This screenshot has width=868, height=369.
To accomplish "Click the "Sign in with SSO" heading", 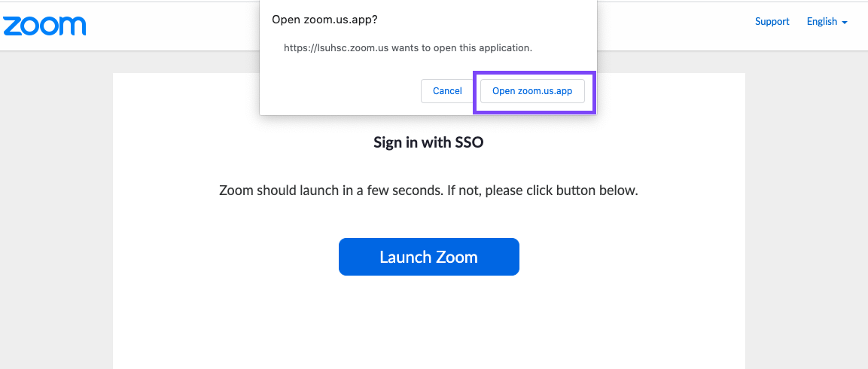I will pos(428,142).
